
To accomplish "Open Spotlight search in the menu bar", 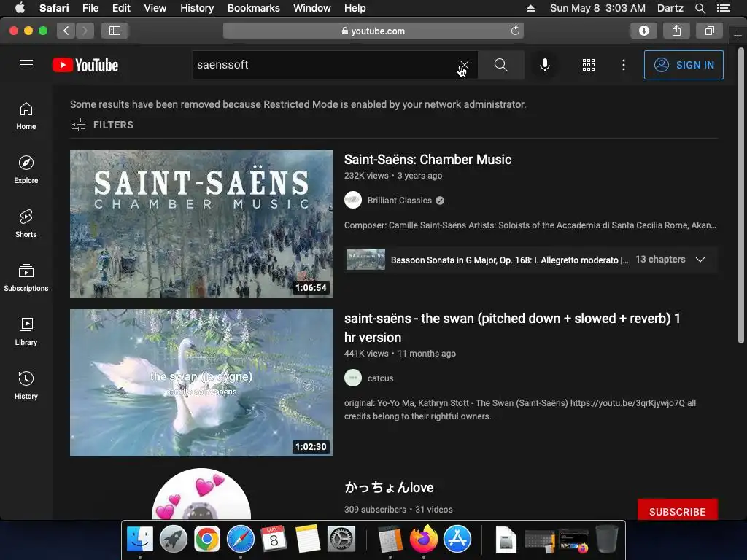I will [x=700, y=8].
